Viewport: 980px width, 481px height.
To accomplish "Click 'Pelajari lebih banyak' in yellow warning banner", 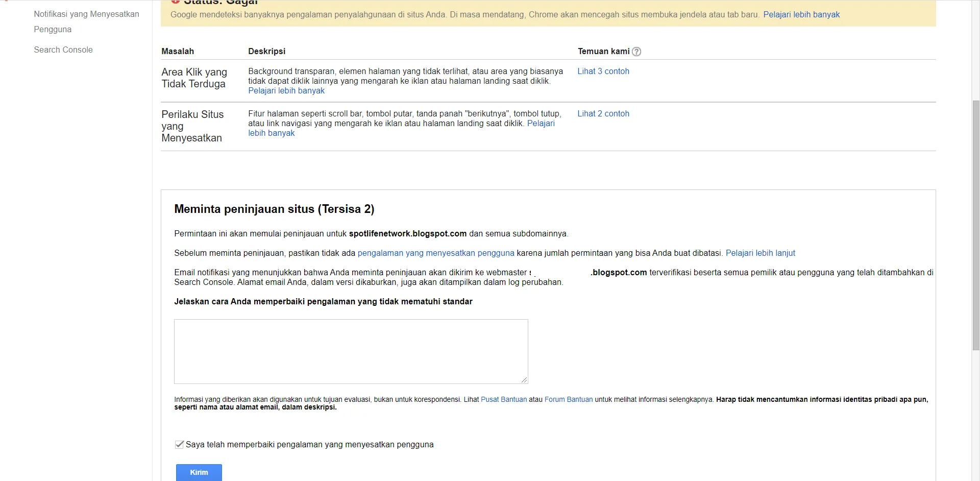I will (x=801, y=15).
